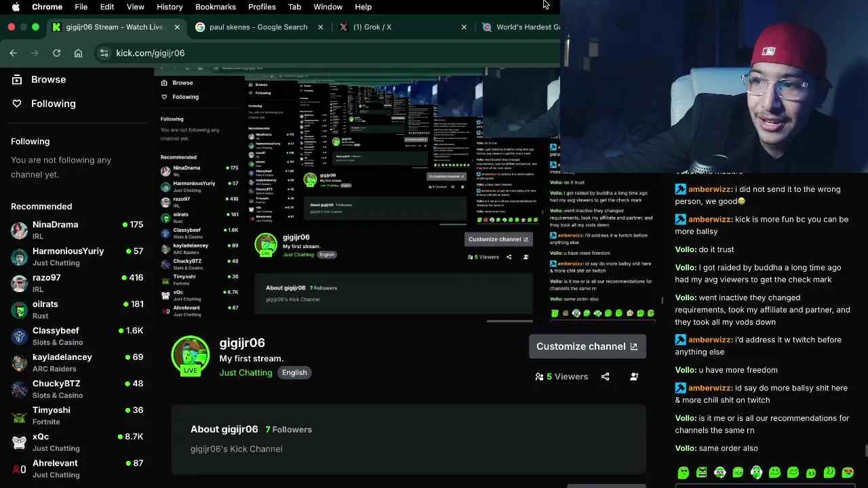
Task: Click NinaDrama's avatar in Recommended
Action: tap(19, 230)
